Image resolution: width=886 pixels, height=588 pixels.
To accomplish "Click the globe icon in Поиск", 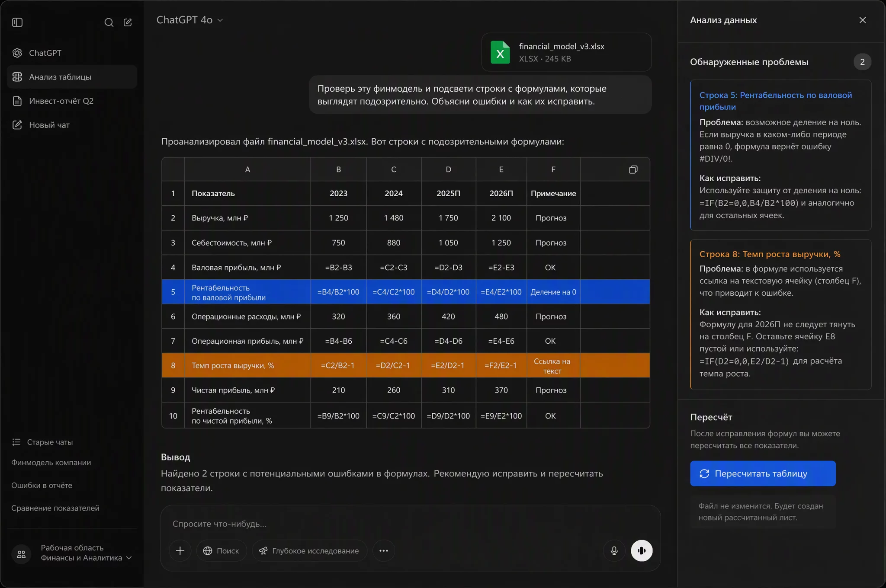I will pos(208,550).
